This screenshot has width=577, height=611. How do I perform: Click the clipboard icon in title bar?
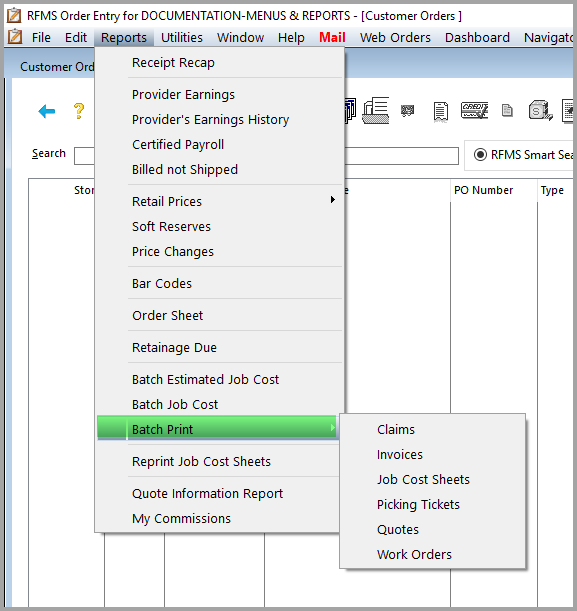pyautogui.click(x=14, y=16)
